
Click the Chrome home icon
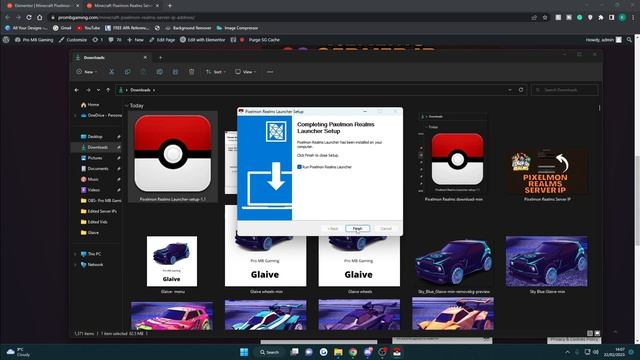(x=40, y=18)
